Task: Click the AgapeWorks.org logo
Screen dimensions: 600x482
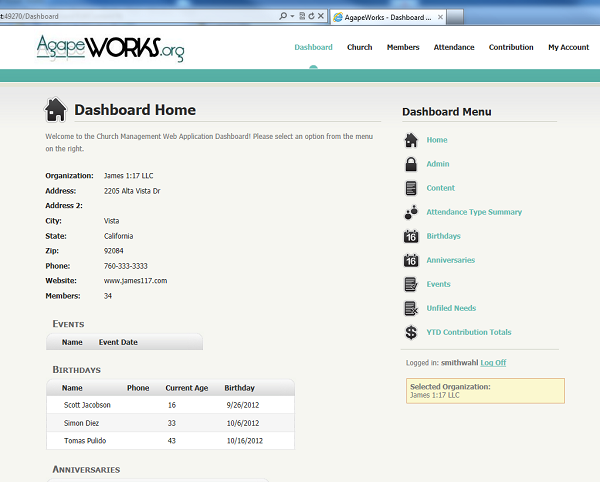Action: [110, 48]
